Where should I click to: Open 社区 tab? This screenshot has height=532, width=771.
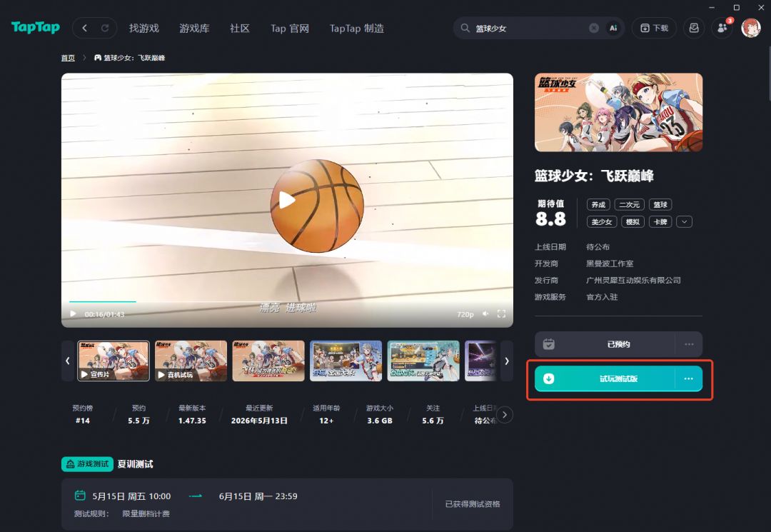[240, 28]
